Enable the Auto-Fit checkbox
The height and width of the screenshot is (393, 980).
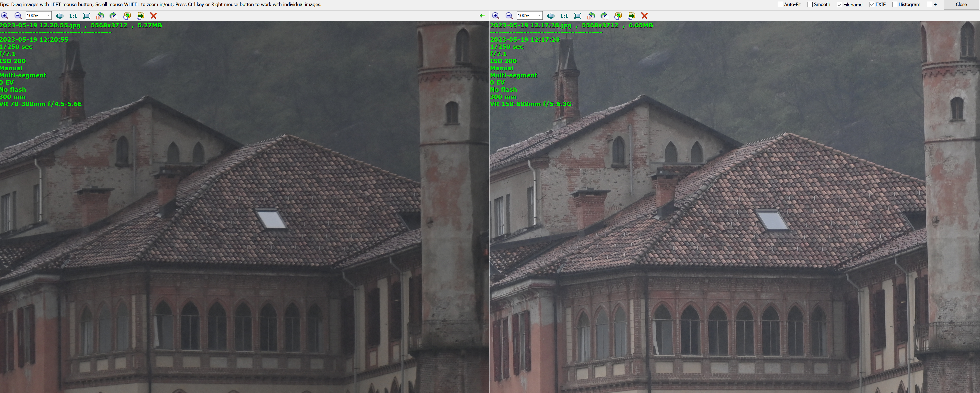[x=780, y=5]
